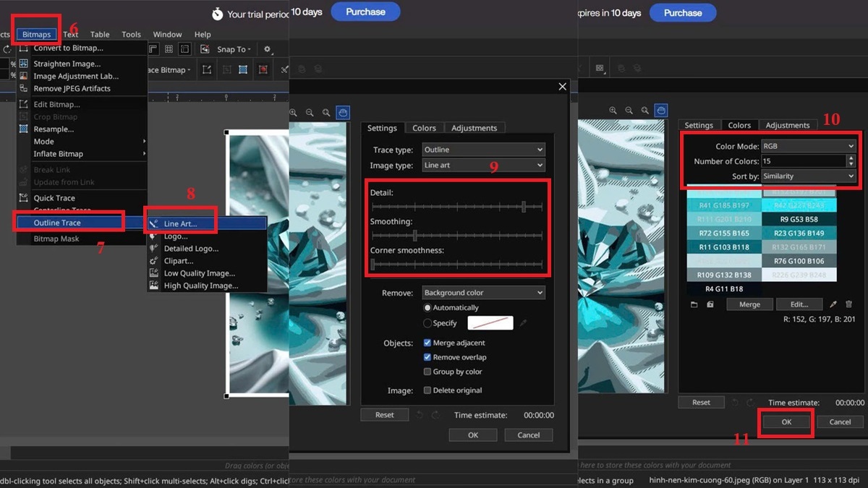Click Merge button under color list

pyautogui.click(x=749, y=304)
